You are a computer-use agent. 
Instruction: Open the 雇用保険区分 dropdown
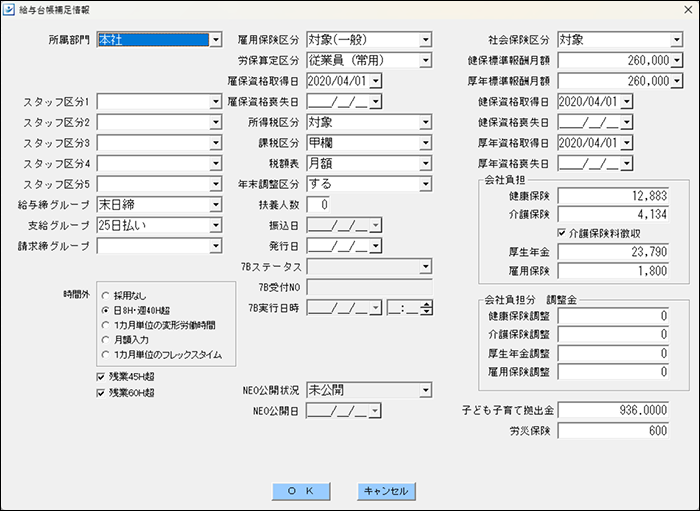[x=425, y=40]
